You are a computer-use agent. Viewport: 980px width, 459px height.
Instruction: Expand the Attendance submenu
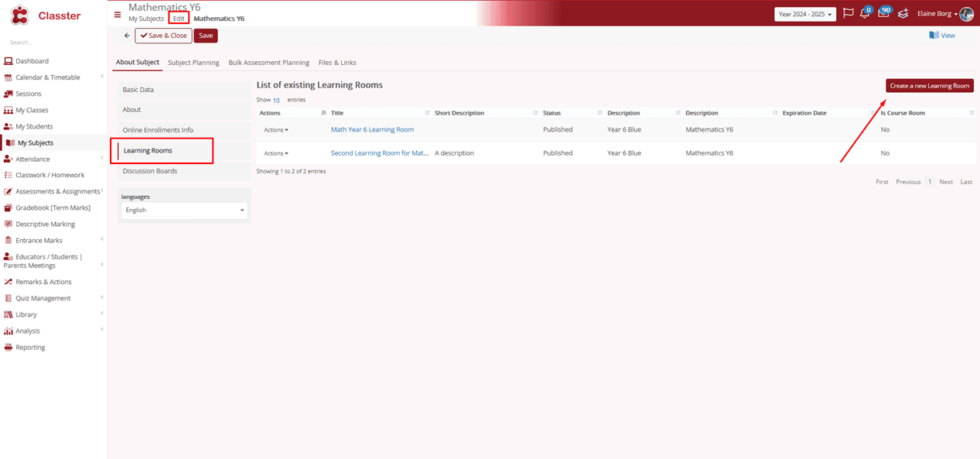point(102,159)
